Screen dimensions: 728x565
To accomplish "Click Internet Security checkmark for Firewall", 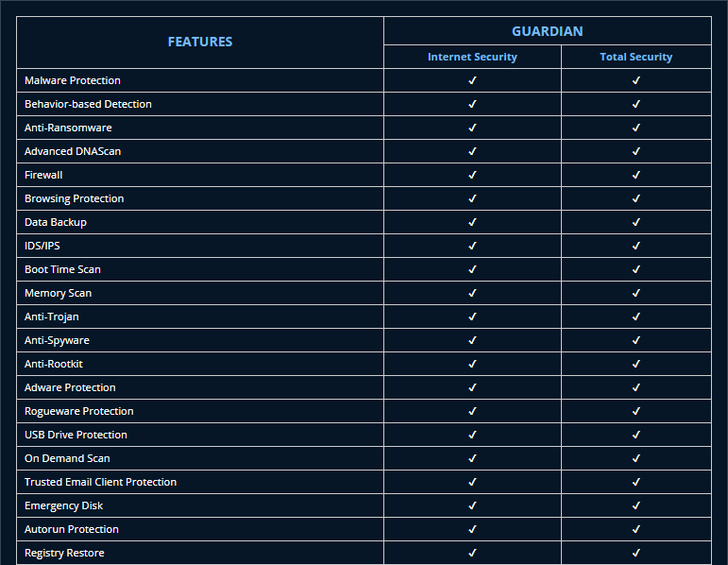I will click(472, 175).
